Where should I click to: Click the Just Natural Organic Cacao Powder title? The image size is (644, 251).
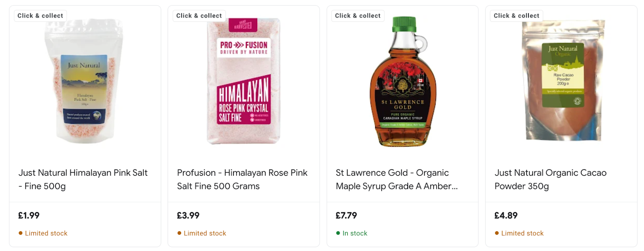[x=550, y=179]
